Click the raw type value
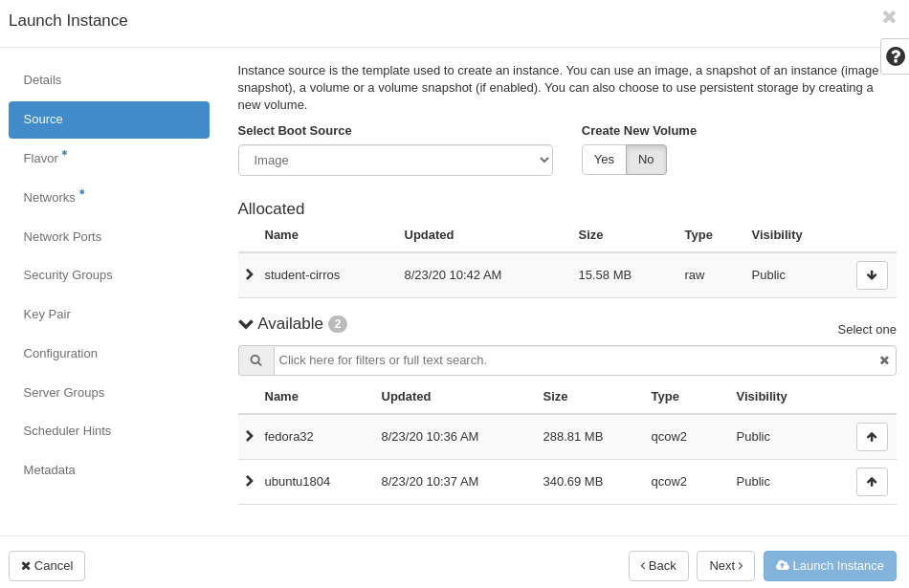The height and width of the screenshot is (588, 909). [695, 275]
